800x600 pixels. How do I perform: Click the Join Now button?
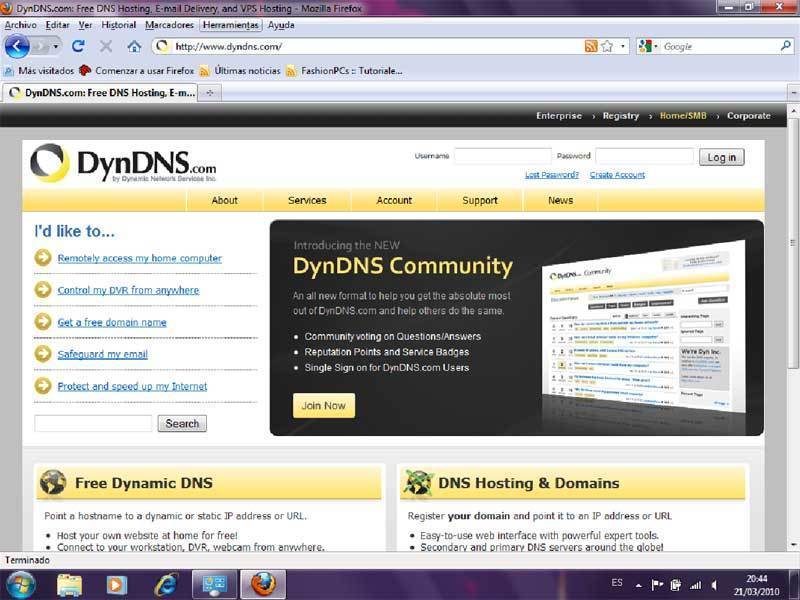click(323, 405)
